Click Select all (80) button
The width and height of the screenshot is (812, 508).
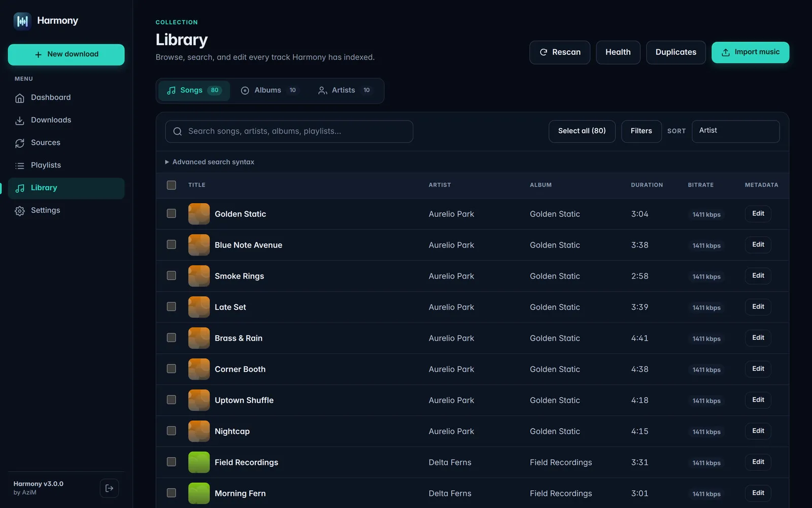[x=582, y=131]
